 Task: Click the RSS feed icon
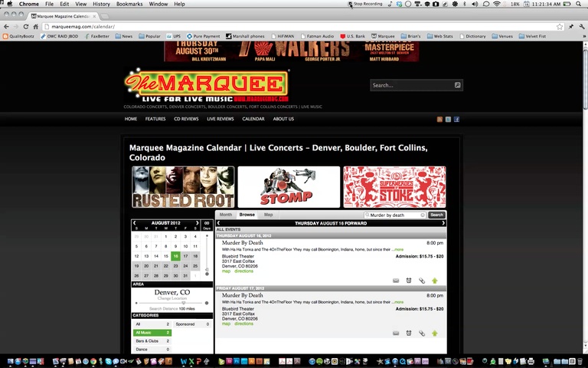click(439, 120)
